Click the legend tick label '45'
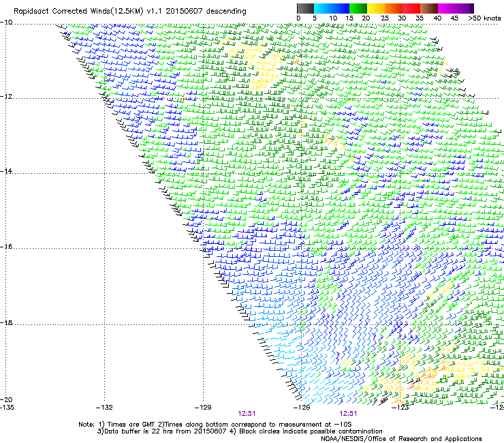 click(x=454, y=18)
